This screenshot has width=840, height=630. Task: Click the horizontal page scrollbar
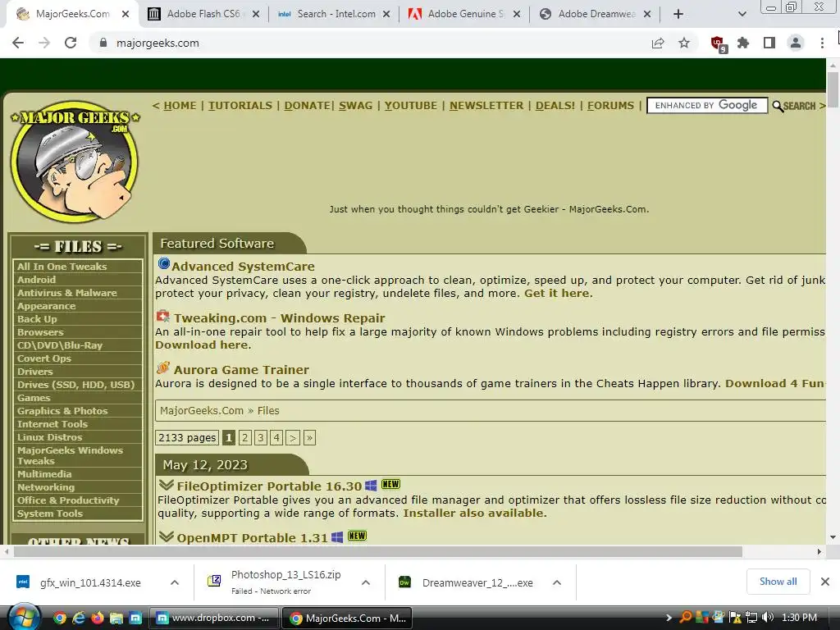click(x=377, y=551)
